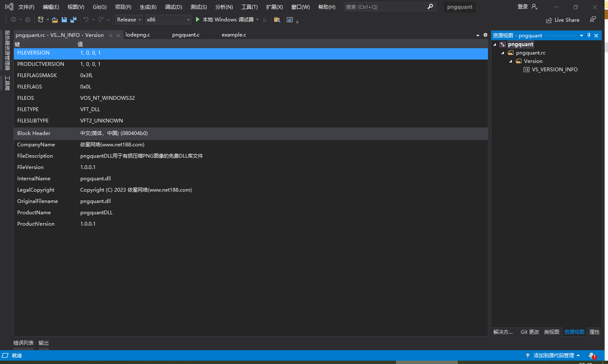This screenshot has width=608, height=364.
Task: Open the debugger target dropdown arrow
Action: click(x=257, y=20)
